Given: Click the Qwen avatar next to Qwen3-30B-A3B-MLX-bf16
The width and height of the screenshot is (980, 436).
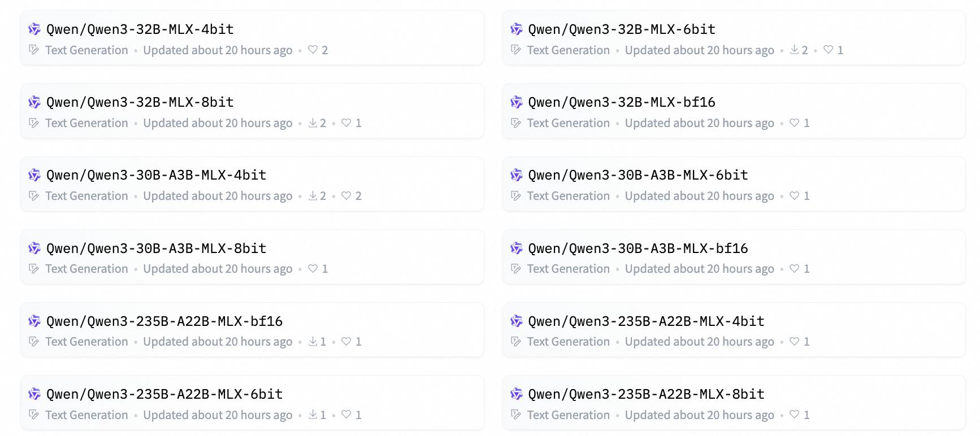Looking at the screenshot, I should pyautogui.click(x=516, y=248).
